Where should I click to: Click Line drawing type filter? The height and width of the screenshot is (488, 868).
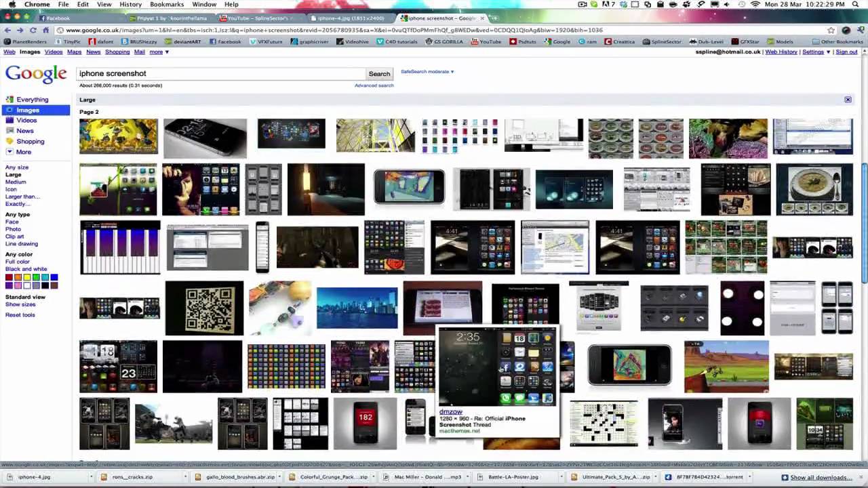point(22,243)
